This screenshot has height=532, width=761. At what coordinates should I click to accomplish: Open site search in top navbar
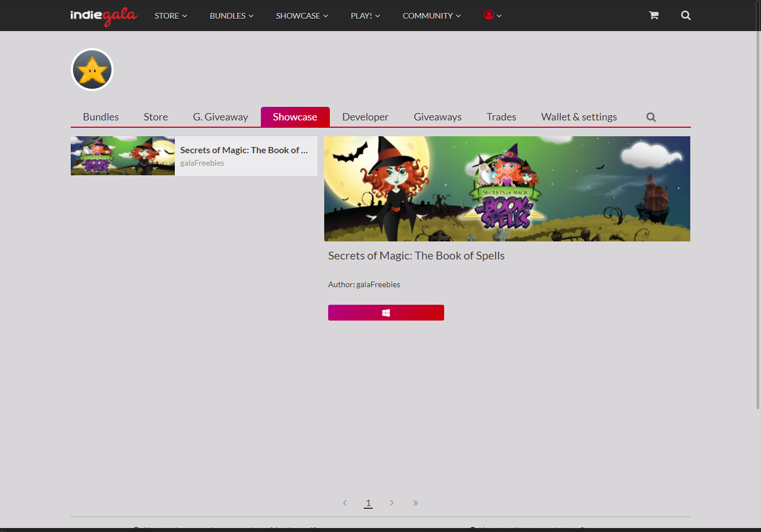686,15
